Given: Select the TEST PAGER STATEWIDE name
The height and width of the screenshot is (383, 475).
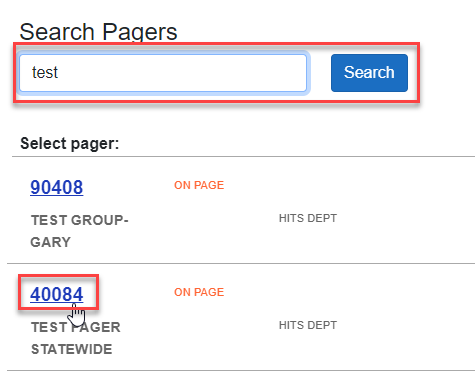Looking at the screenshot, I should (x=76, y=338).
